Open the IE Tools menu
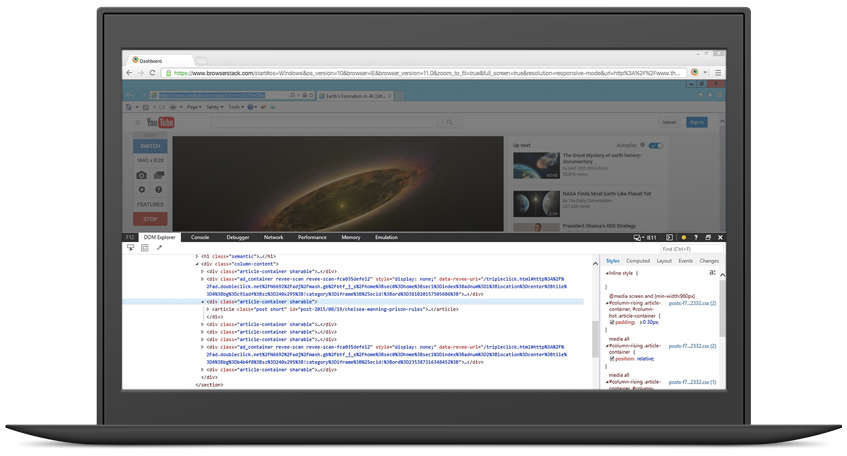 point(236,107)
